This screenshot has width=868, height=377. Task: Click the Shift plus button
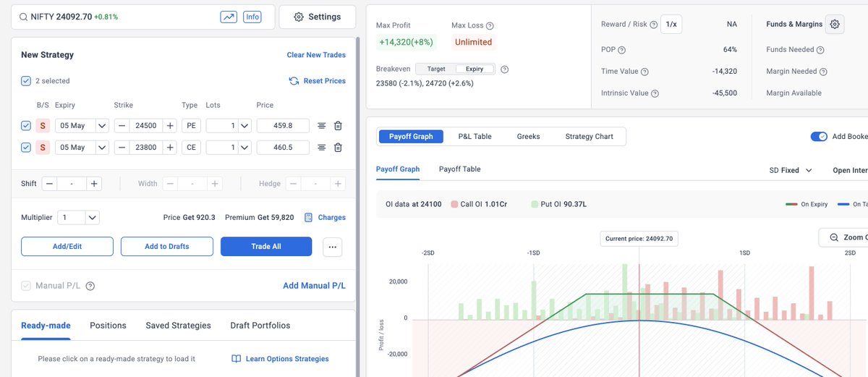click(94, 184)
